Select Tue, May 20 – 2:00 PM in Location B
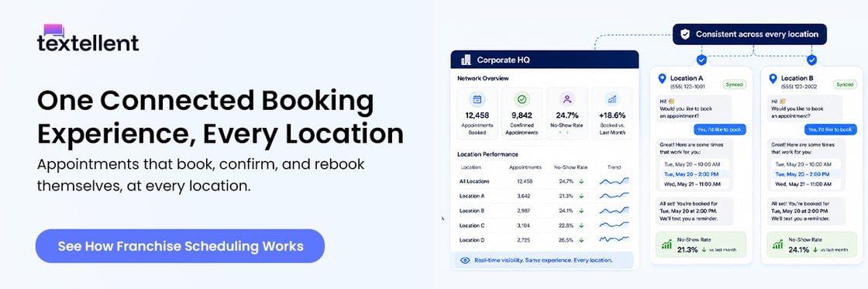This screenshot has width=868, height=289. [x=805, y=174]
